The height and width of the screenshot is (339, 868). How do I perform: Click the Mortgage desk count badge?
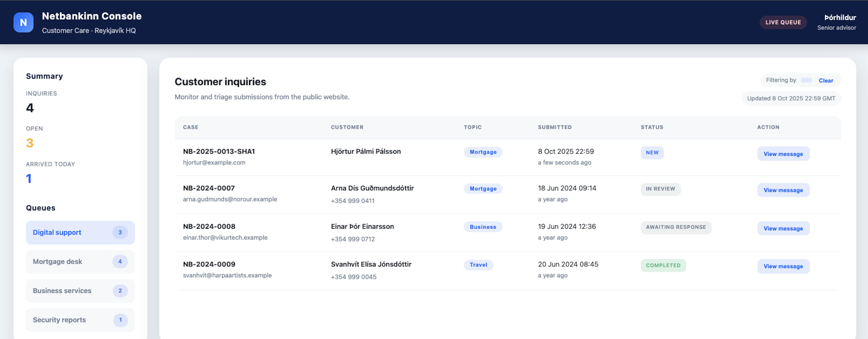click(120, 261)
